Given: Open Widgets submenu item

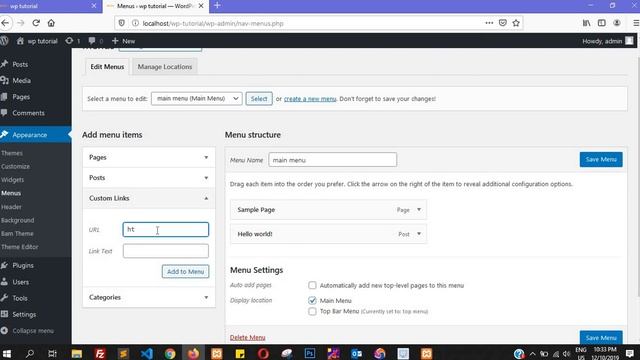Looking at the screenshot, I should (x=13, y=180).
